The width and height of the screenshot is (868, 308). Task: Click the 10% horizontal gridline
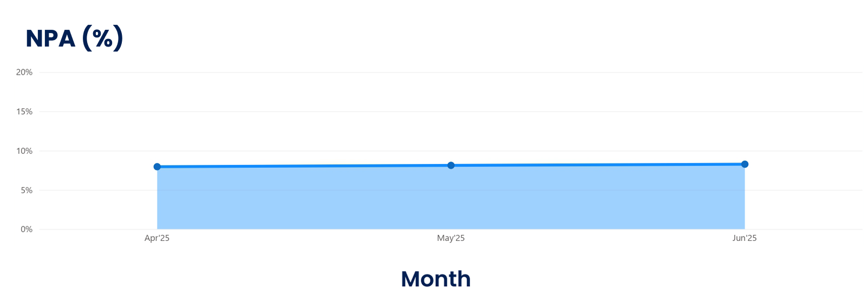pyautogui.click(x=433, y=151)
